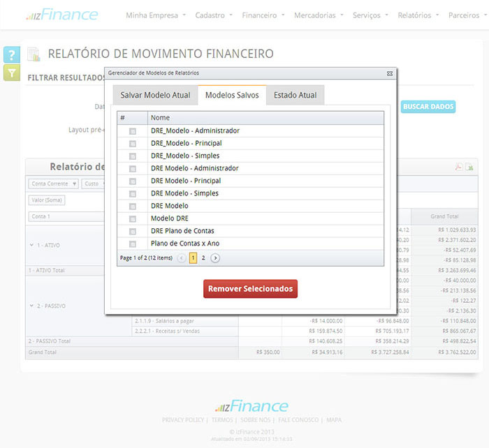Open PRIVACY POLICY footer link
489x448 pixels.
pos(183,420)
